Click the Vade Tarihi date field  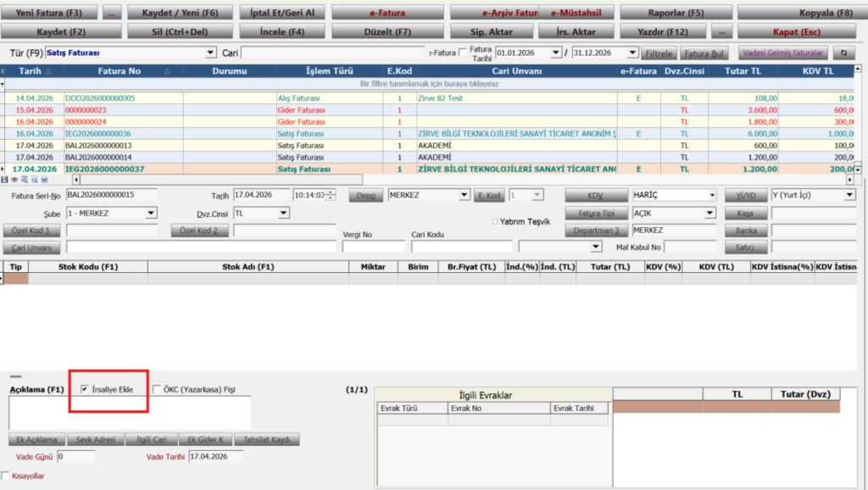[216, 457]
